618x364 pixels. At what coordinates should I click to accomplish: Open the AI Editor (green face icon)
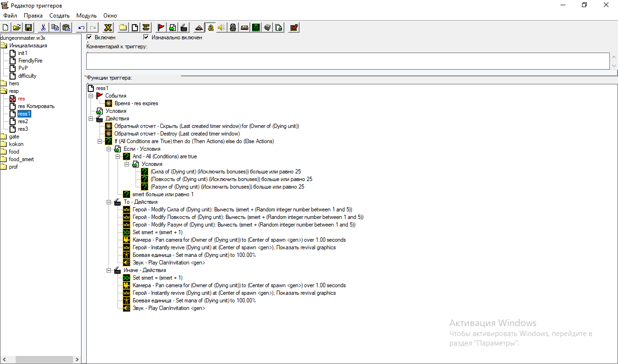click(x=256, y=27)
